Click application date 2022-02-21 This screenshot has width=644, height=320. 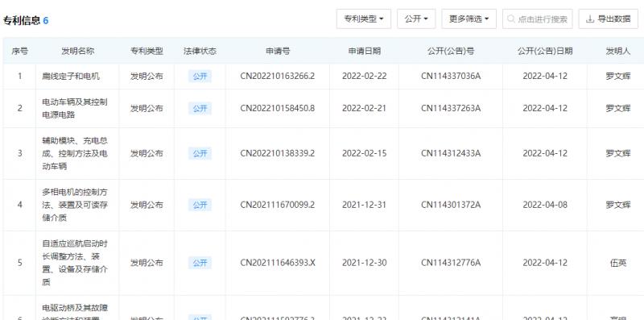click(365, 108)
